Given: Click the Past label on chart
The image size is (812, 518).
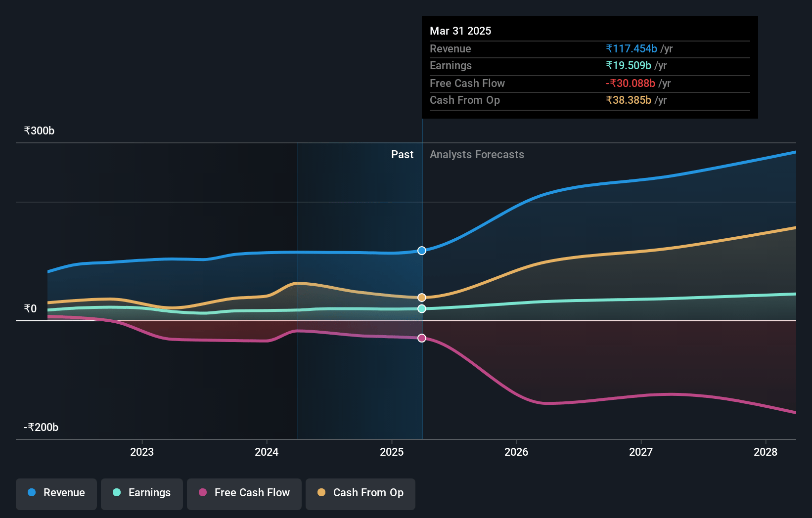Looking at the screenshot, I should click(x=402, y=154).
